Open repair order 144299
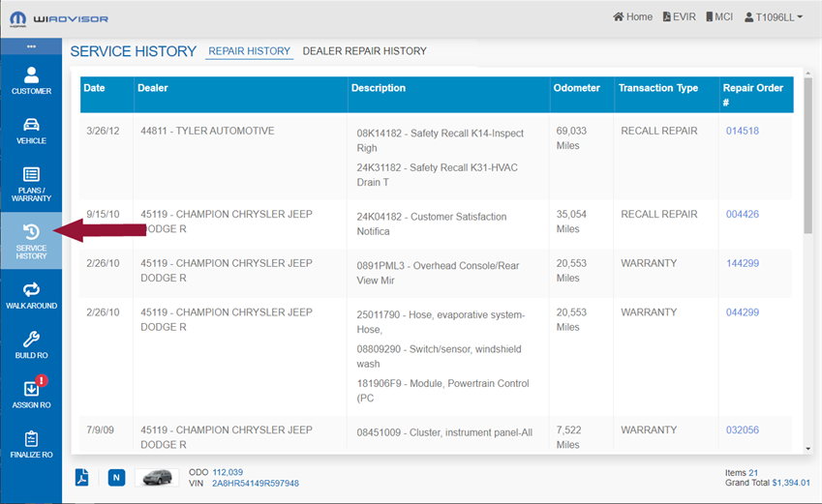The image size is (822, 504). 743,263
